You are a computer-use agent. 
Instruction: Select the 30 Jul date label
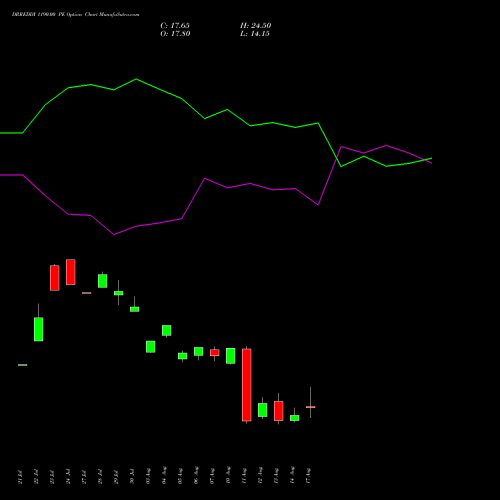(x=132, y=477)
